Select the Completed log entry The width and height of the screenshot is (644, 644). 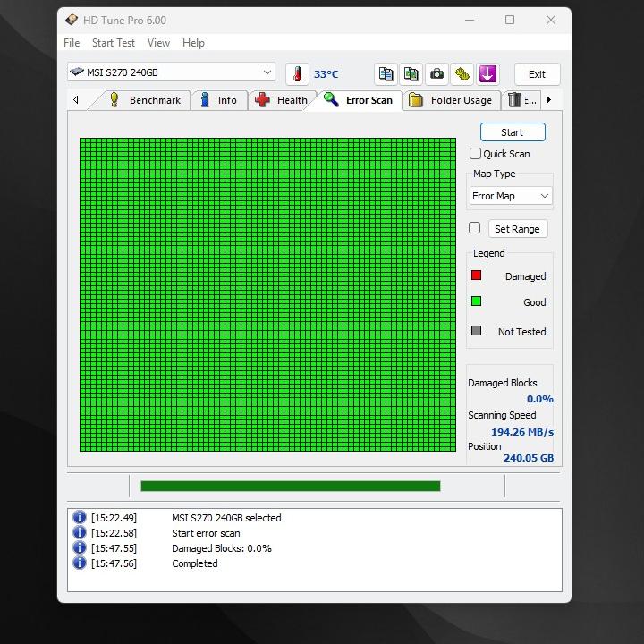(x=194, y=563)
